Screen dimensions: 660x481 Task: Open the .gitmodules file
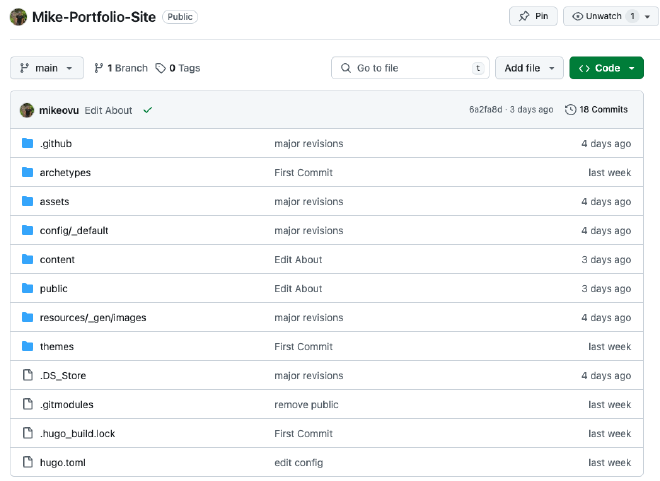point(67,405)
